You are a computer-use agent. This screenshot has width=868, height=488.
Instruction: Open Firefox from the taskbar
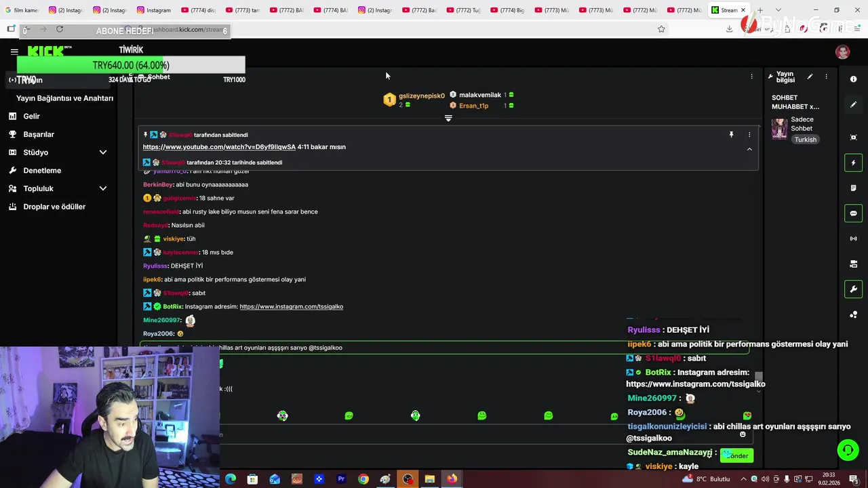(452, 479)
